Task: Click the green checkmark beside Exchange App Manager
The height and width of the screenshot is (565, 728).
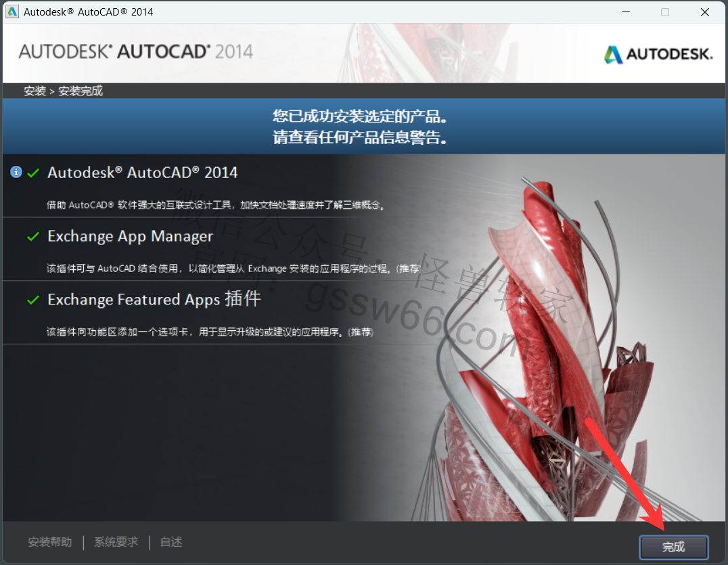Action: click(33, 237)
